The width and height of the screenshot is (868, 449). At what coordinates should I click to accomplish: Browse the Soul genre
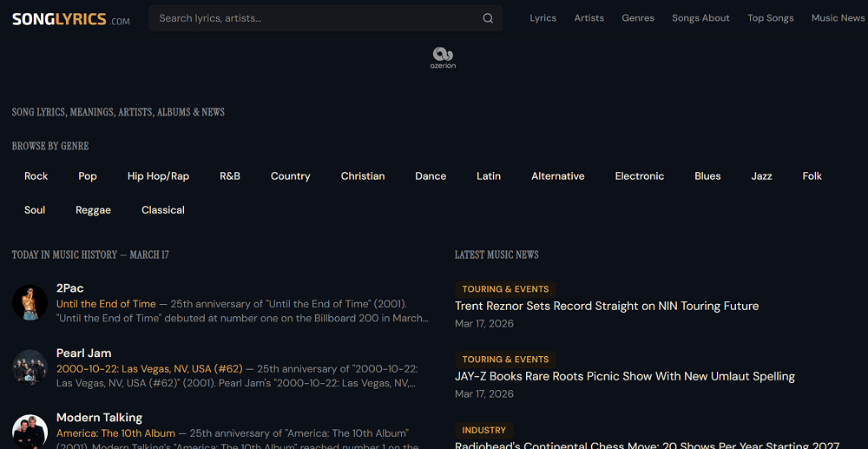pos(35,210)
